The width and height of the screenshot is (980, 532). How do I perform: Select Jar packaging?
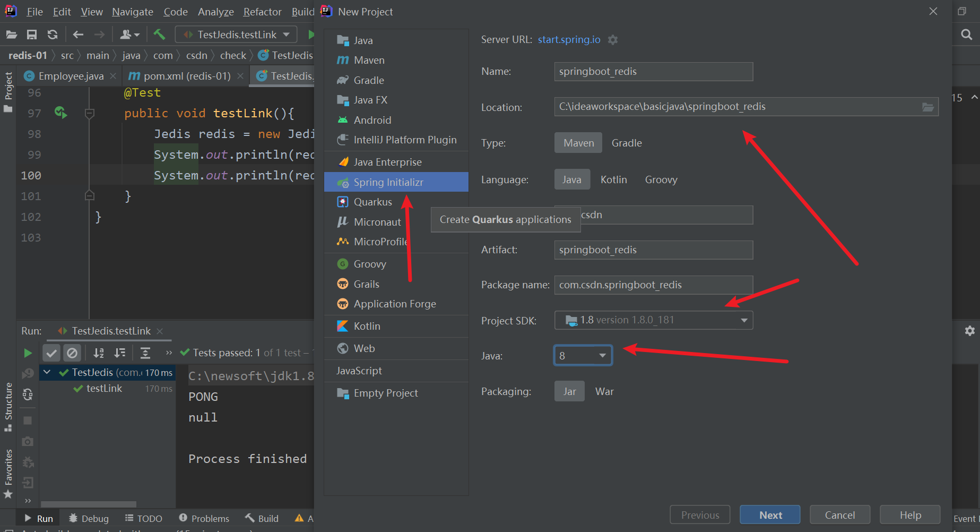tap(569, 391)
